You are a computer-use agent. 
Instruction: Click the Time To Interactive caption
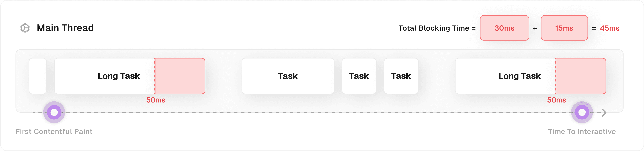tap(582, 131)
